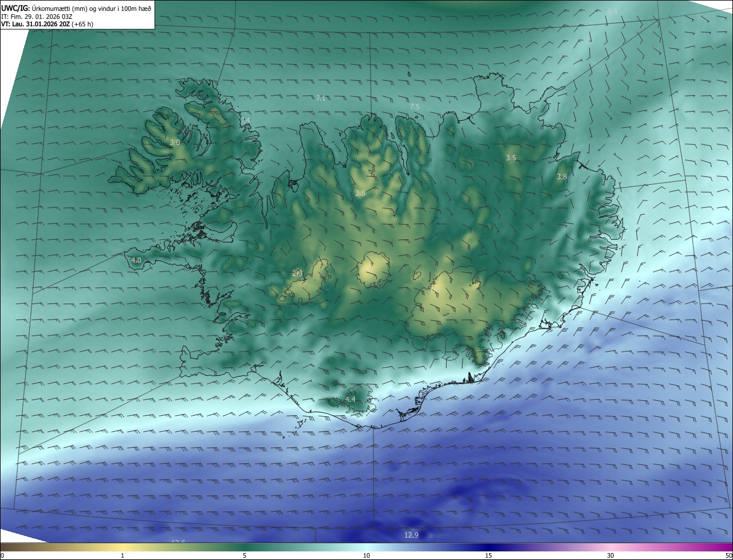This screenshot has width=733, height=560.
Task: Click the 50 tick on the color scale
Action: [x=728, y=555]
